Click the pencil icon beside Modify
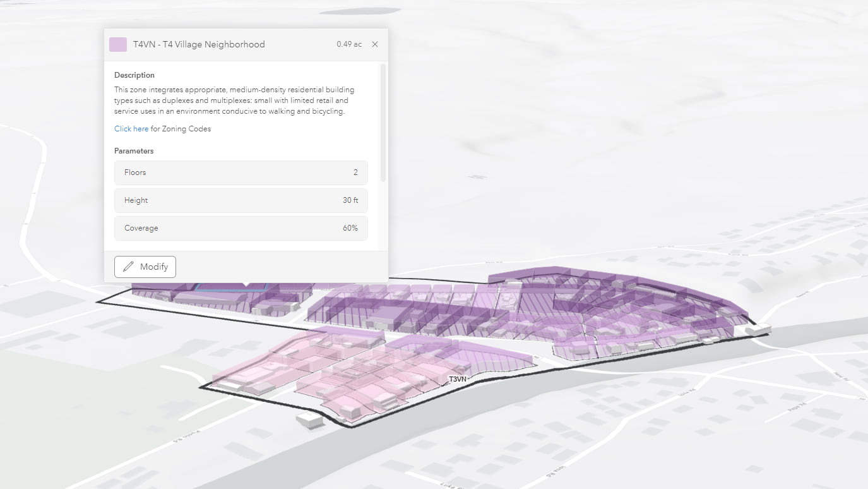This screenshot has width=868, height=489. coord(129,267)
